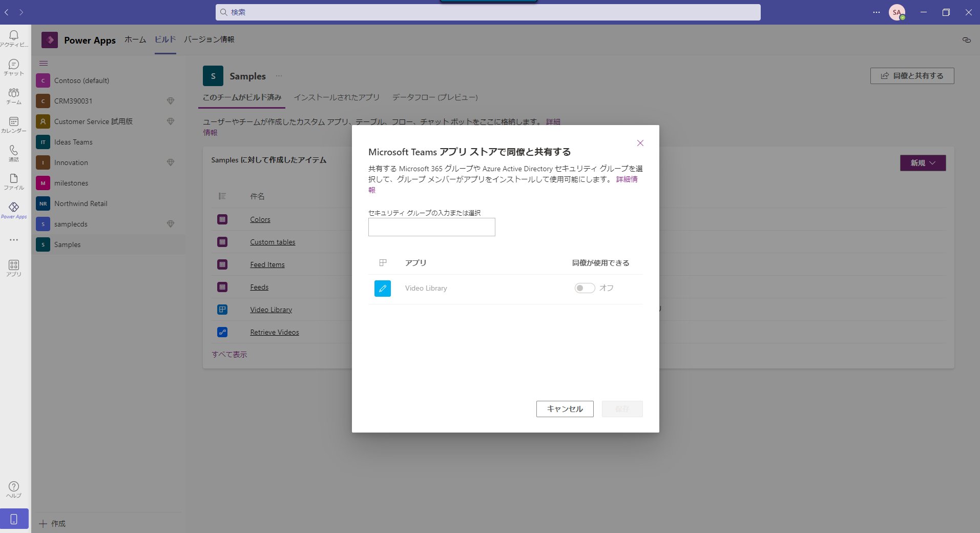
Task: Click the Colors table icon
Action: pos(222,219)
